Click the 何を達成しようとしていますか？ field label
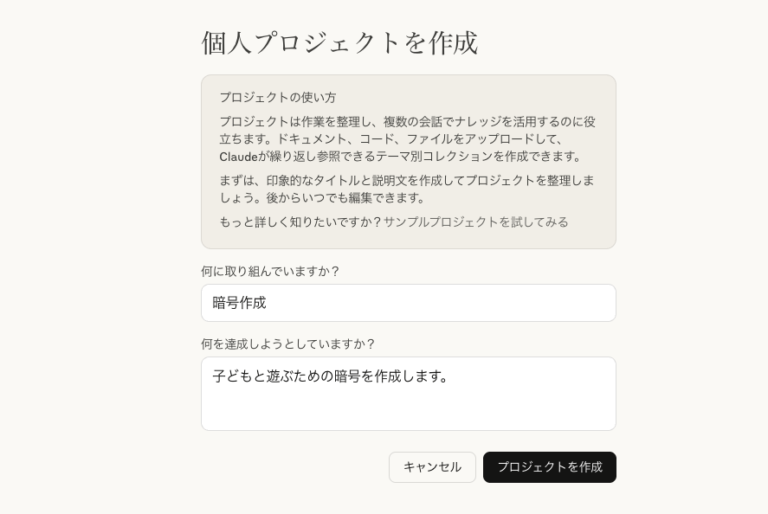Image resolution: width=768 pixels, height=514 pixels. tap(288, 344)
